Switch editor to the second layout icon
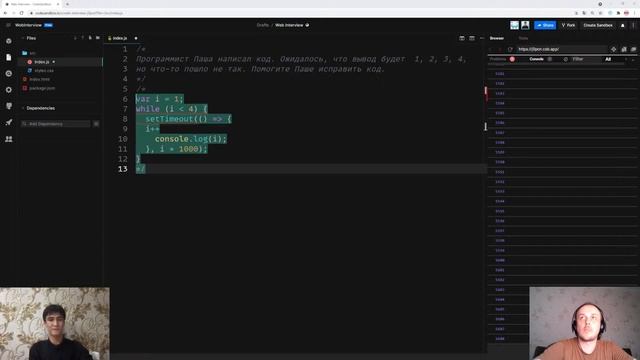640x360 pixels. point(472,38)
